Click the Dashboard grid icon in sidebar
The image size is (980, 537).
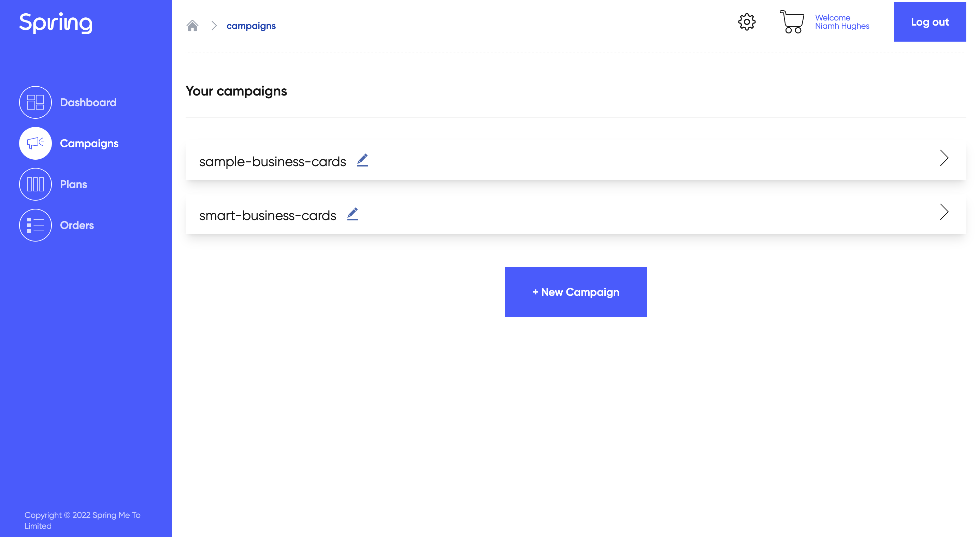coord(35,102)
